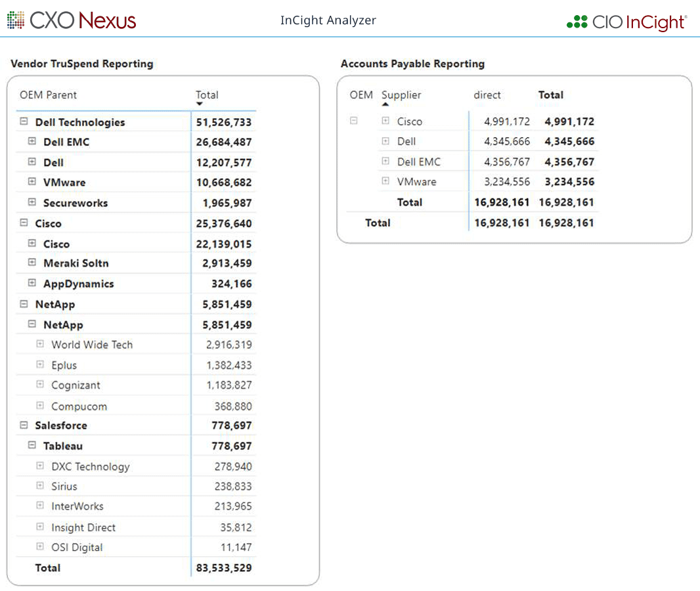
Task: Expand the DXC Technology row
Action: pyautogui.click(x=40, y=466)
